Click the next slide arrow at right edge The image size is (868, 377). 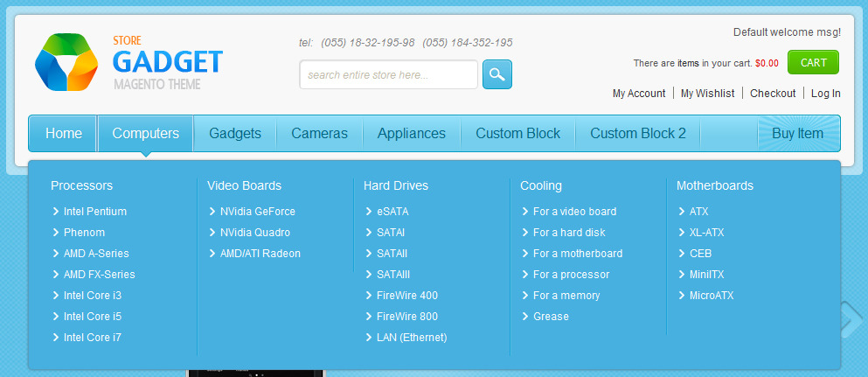(851, 319)
